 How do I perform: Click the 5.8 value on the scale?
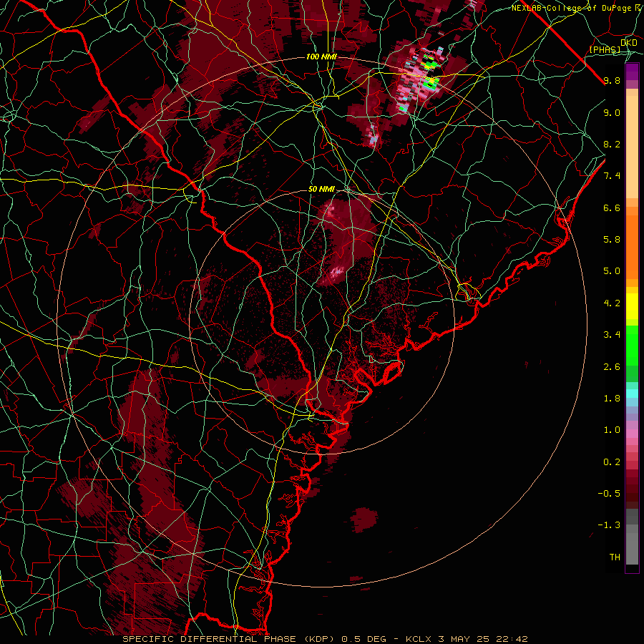(x=612, y=240)
